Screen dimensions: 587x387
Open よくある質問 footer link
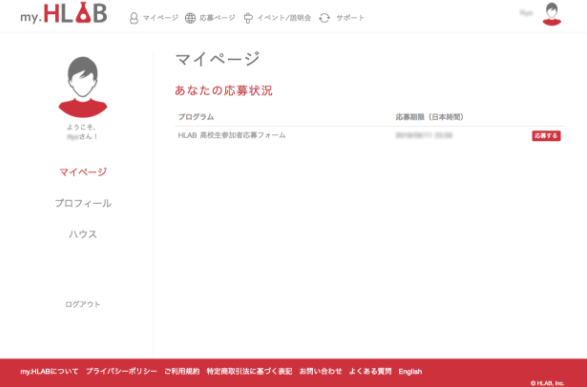pos(370,371)
